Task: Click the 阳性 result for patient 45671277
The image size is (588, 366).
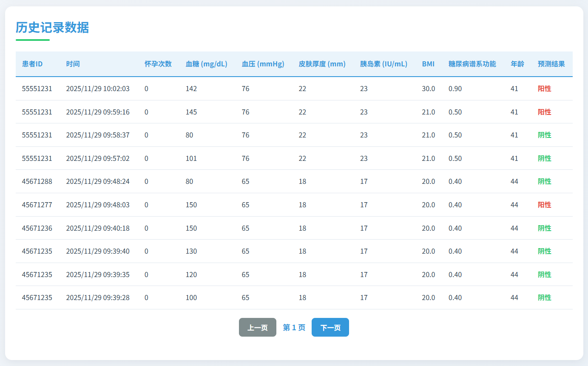Action: 544,205
